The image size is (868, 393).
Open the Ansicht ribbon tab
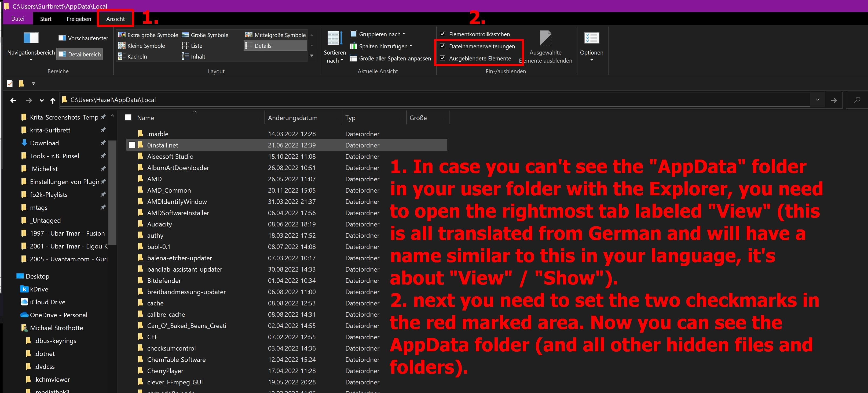pos(115,19)
